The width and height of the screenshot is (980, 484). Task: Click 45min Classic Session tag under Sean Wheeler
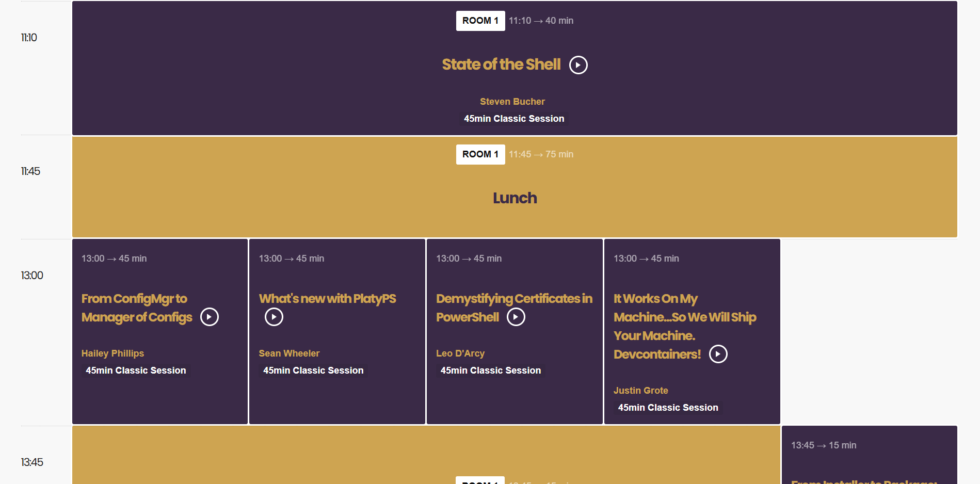pos(313,370)
